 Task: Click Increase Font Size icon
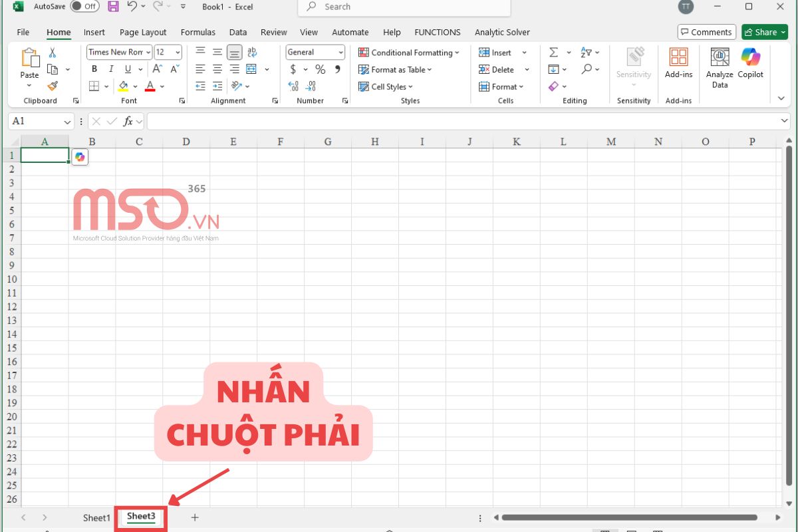click(158, 69)
